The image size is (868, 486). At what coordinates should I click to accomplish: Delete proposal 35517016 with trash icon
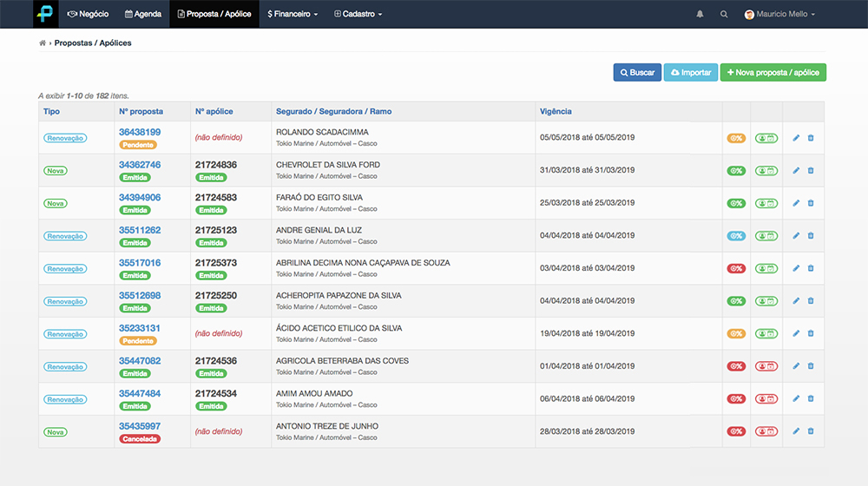[811, 268]
